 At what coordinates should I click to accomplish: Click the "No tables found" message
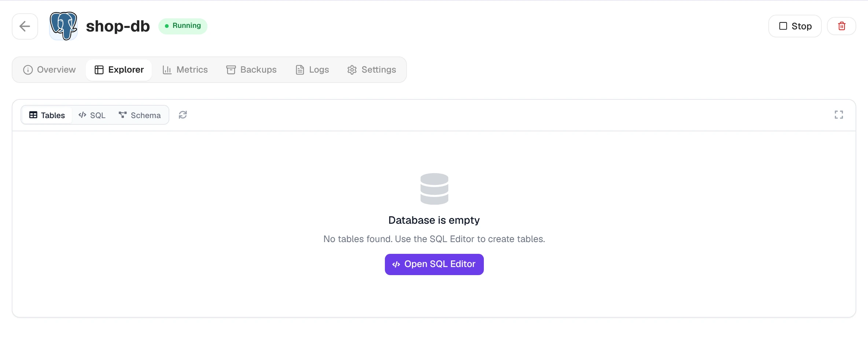[434, 239]
